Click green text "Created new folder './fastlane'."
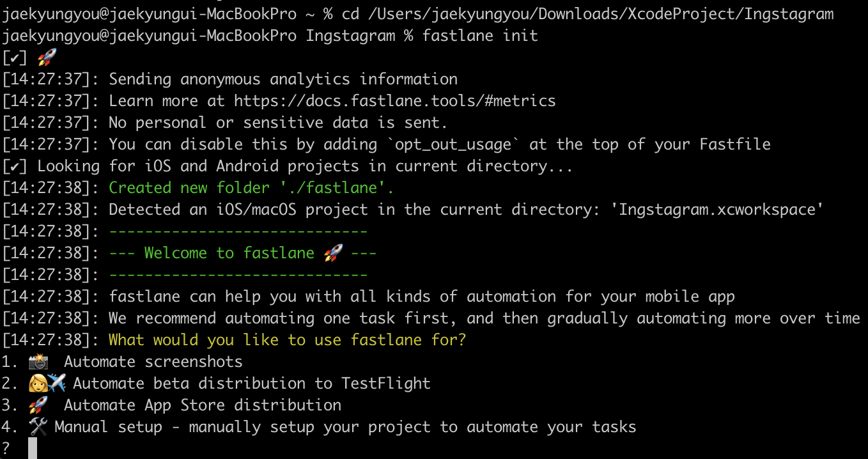The width and height of the screenshot is (868, 459). pyautogui.click(x=251, y=188)
